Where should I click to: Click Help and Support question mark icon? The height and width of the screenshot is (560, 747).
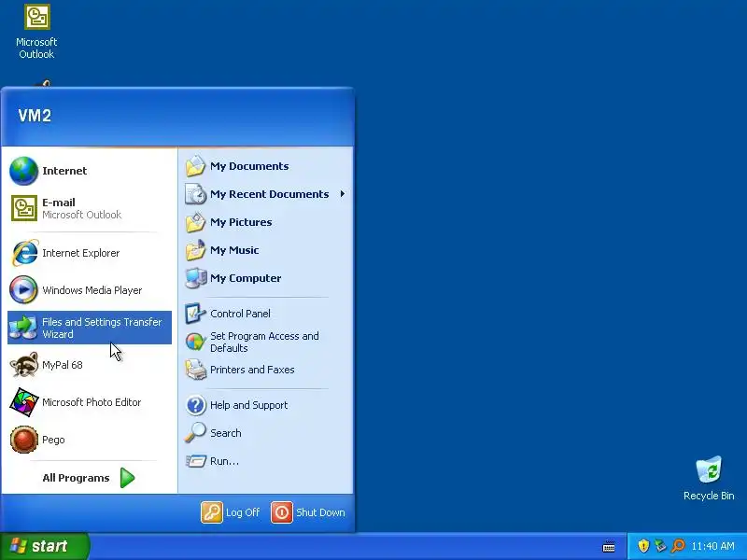pyautogui.click(x=195, y=405)
